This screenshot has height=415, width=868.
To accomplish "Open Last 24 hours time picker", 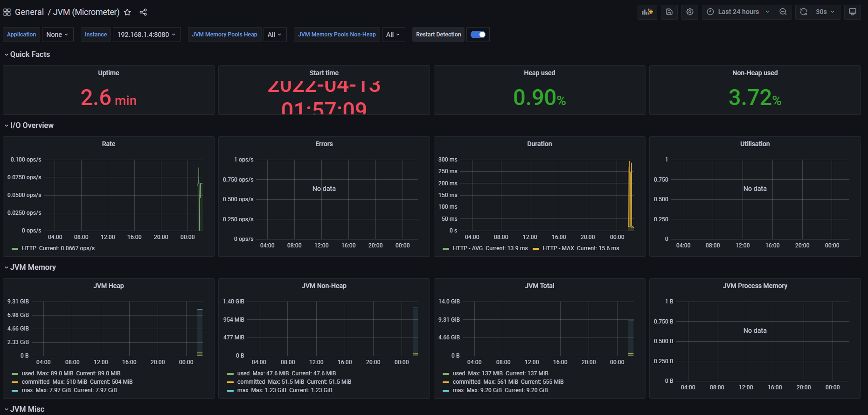I will 738,12.
